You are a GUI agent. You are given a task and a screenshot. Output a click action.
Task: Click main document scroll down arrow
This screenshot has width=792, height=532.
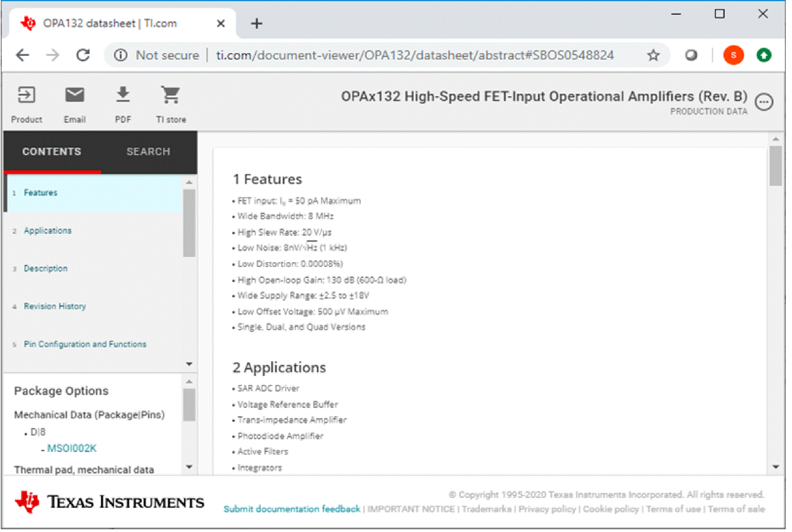(x=776, y=467)
